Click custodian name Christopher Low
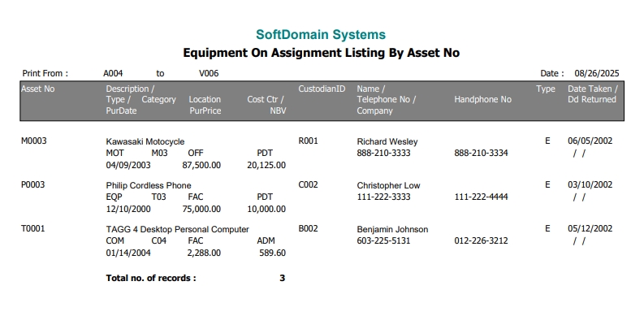The width and height of the screenshot is (644, 329). point(389,185)
